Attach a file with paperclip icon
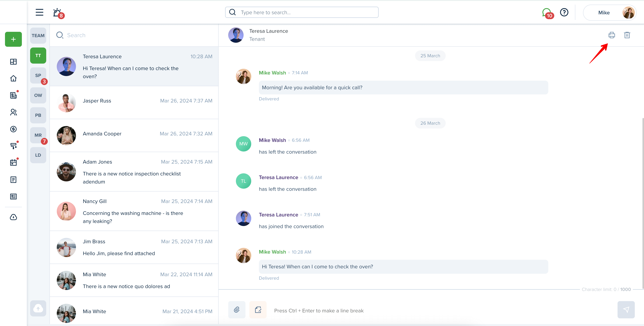The height and width of the screenshot is (326, 644). coord(237,310)
